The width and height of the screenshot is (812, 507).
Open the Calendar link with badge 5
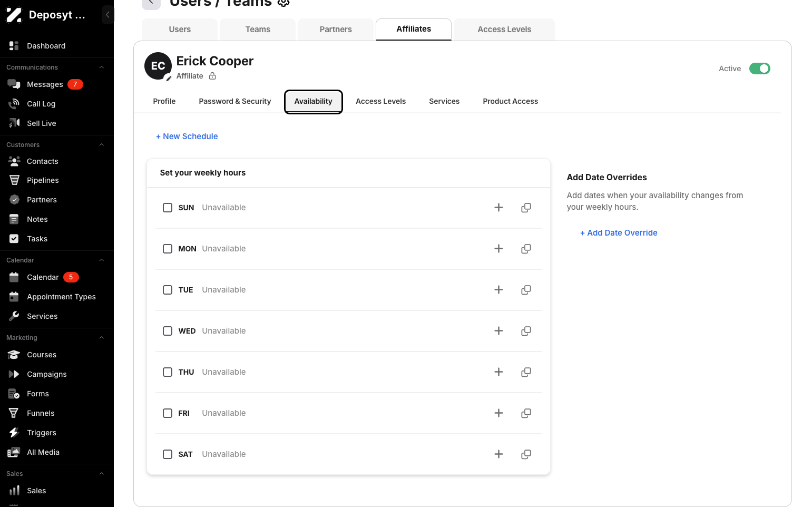pos(43,277)
